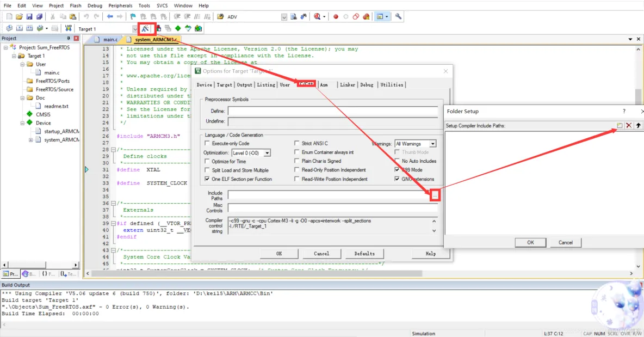Insert a bookmark using the flag icon

[x=133, y=16]
